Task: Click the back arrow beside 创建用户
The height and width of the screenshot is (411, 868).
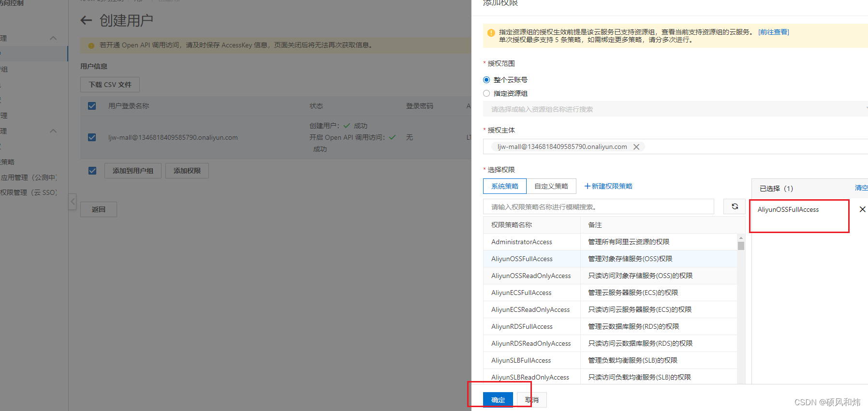Action: click(86, 20)
